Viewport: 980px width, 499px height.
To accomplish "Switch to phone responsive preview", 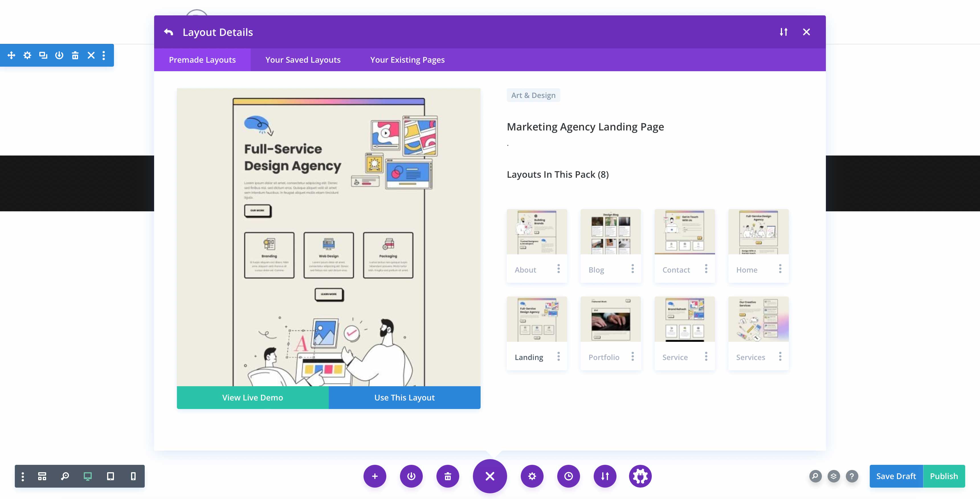I will [132, 476].
